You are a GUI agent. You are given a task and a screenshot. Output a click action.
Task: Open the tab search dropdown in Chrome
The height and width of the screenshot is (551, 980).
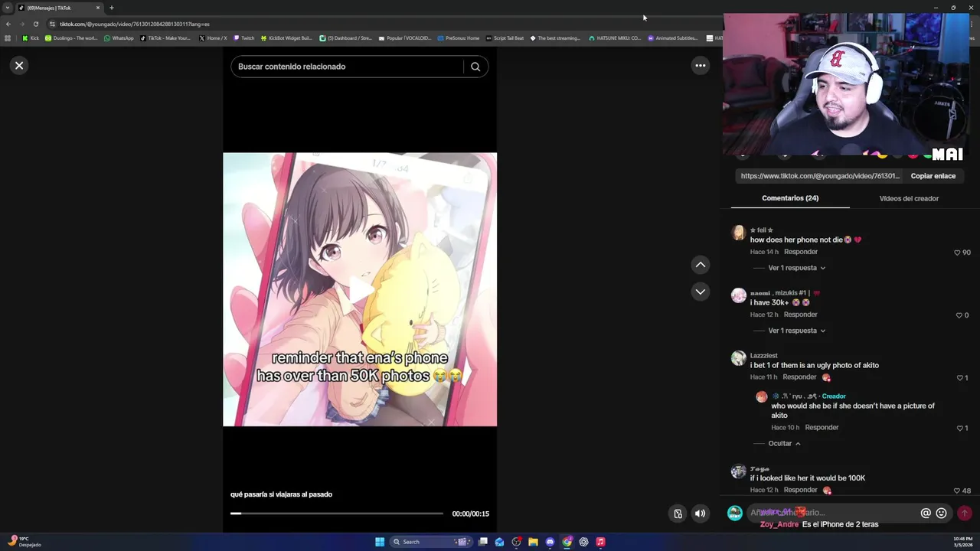(7, 8)
